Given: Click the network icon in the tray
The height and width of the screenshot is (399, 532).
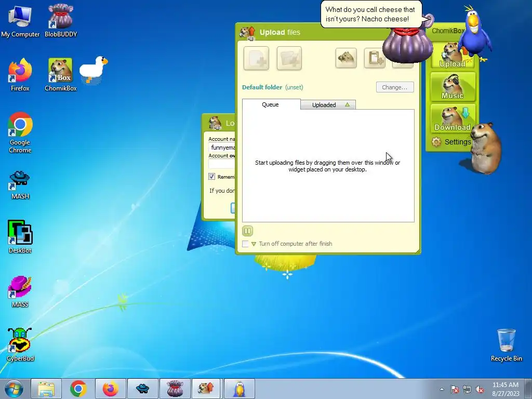Looking at the screenshot, I should pyautogui.click(x=467, y=389).
